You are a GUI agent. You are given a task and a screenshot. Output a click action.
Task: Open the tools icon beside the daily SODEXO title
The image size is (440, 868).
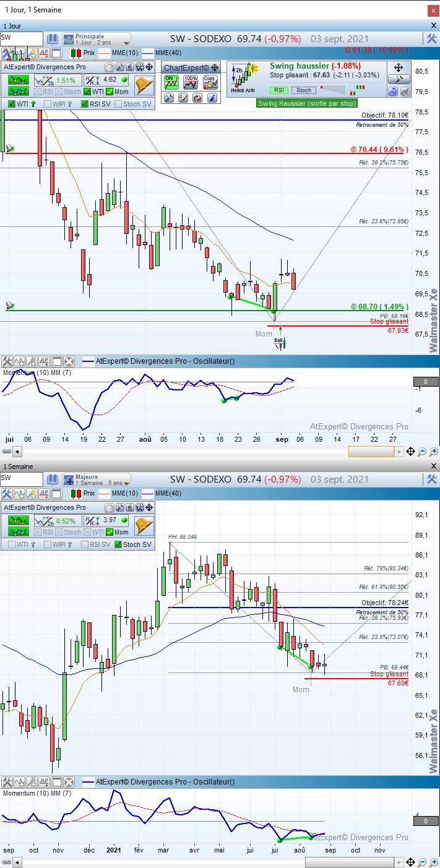click(x=432, y=38)
